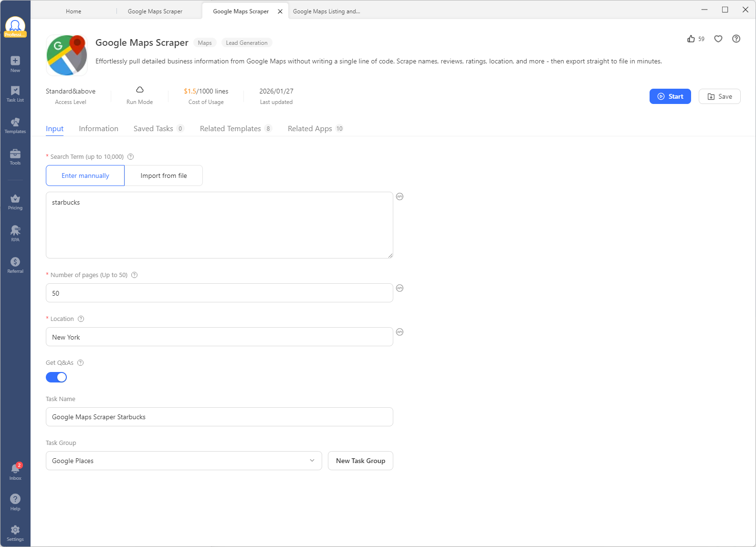The image size is (756, 547).
Task: Close the active Google Maps Scraper tab
Action: pyautogui.click(x=280, y=11)
